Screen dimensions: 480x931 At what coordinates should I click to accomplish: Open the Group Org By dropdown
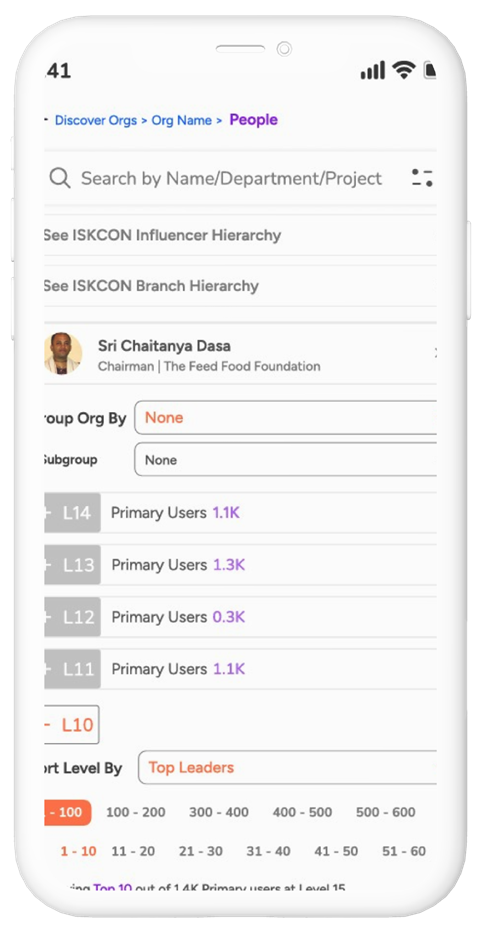(x=286, y=417)
